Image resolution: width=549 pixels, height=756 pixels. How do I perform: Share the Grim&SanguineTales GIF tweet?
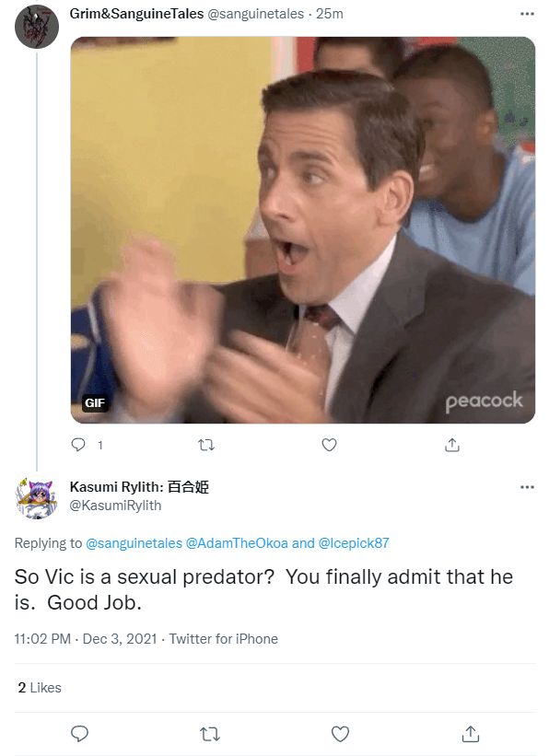tap(452, 445)
